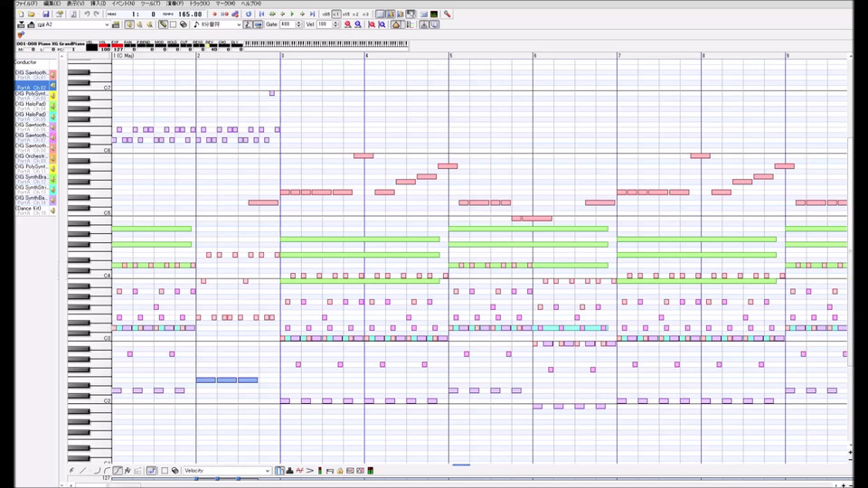Toggle the speaker on the Orchestr track

[52, 158]
